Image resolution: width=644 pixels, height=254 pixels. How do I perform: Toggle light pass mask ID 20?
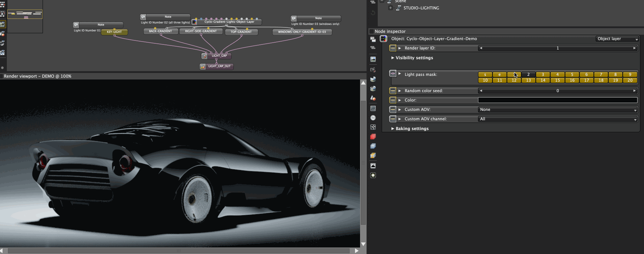(630, 80)
